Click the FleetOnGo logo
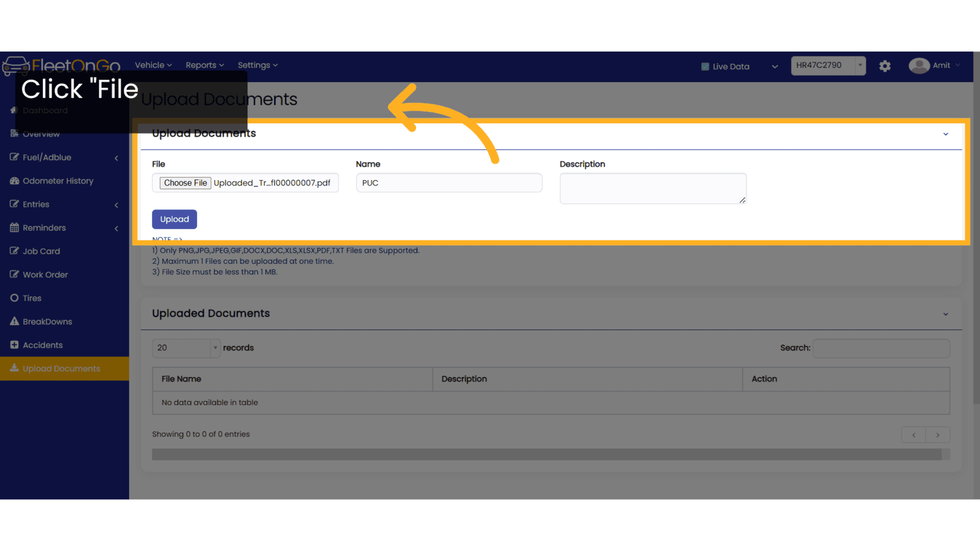The image size is (980, 551). pyautogui.click(x=61, y=65)
